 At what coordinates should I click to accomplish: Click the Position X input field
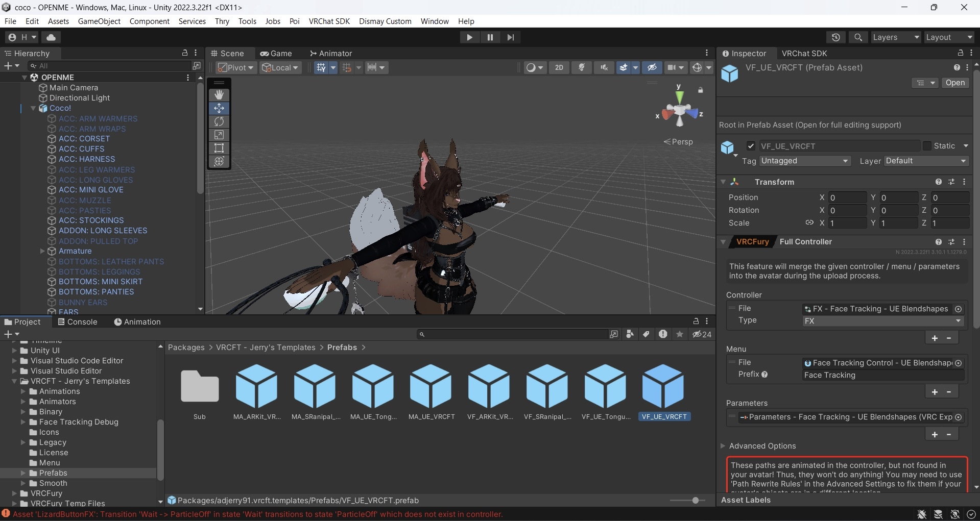tap(848, 197)
